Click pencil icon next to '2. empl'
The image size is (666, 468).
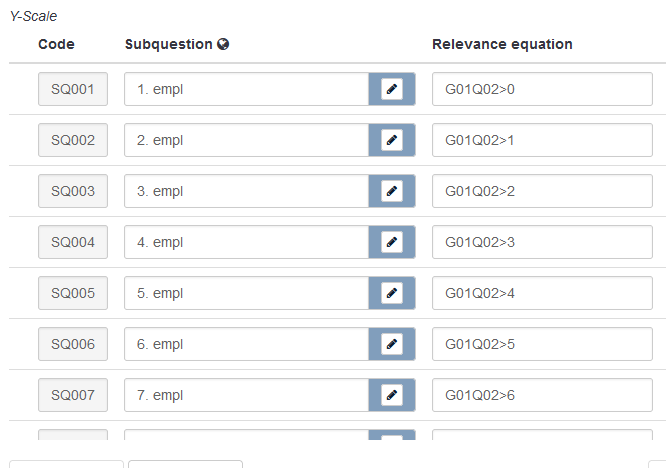click(x=392, y=141)
